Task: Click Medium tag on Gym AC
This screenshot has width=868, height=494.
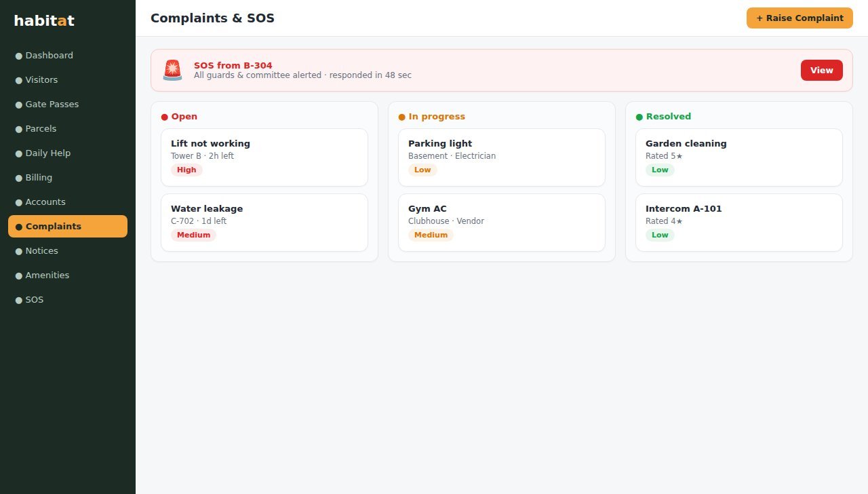Action: [x=431, y=235]
